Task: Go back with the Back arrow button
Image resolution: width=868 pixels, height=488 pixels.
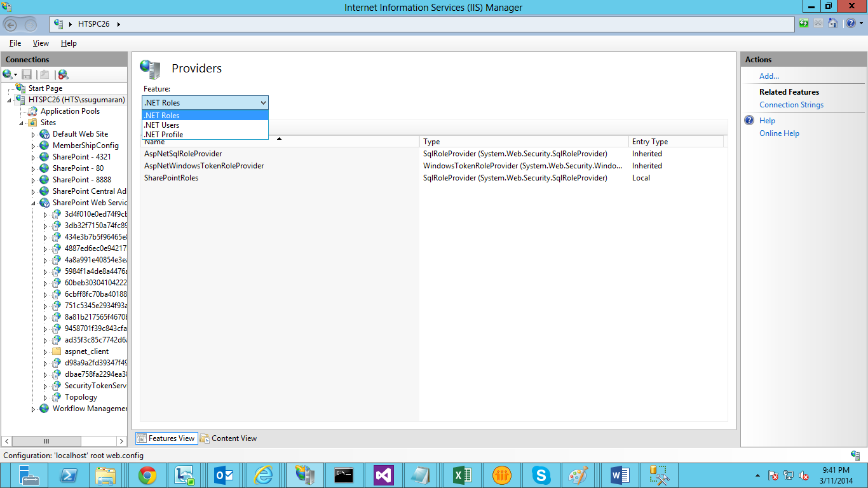Action: (11, 24)
